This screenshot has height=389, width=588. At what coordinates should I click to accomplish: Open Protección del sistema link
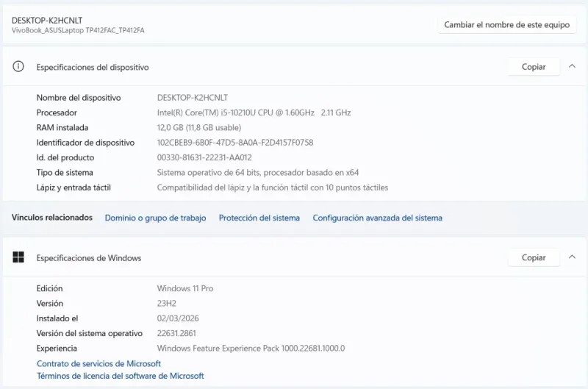tap(259, 218)
